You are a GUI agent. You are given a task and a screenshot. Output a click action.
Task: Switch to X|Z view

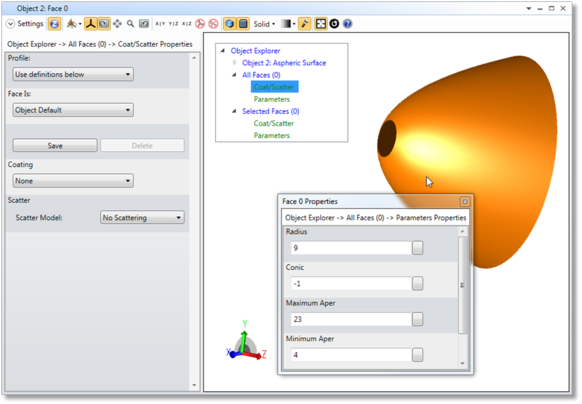pyautogui.click(x=187, y=24)
